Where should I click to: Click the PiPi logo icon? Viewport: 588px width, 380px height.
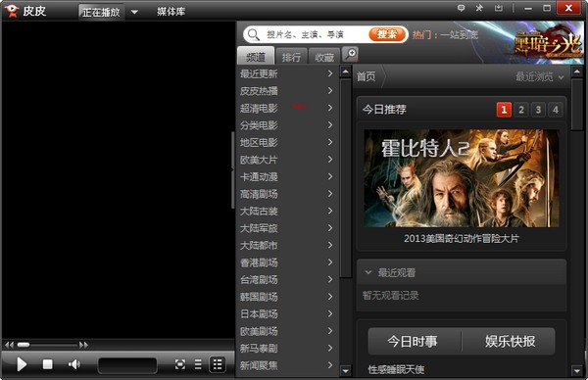tap(12, 11)
